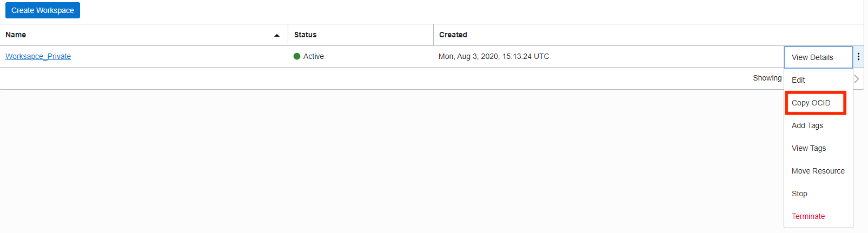Select Stop in the workspace menu
The image size is (868, 233).
pos(799,194)
